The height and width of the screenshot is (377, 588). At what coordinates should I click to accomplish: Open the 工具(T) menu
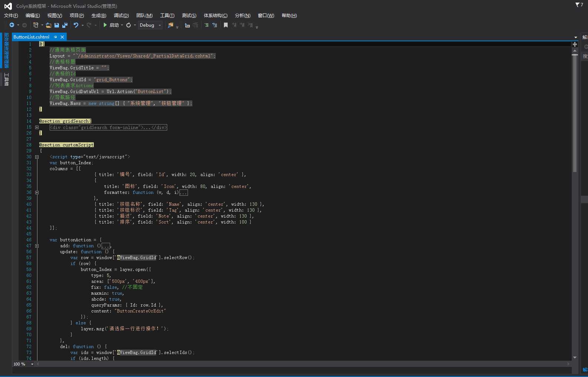(167, 16)
